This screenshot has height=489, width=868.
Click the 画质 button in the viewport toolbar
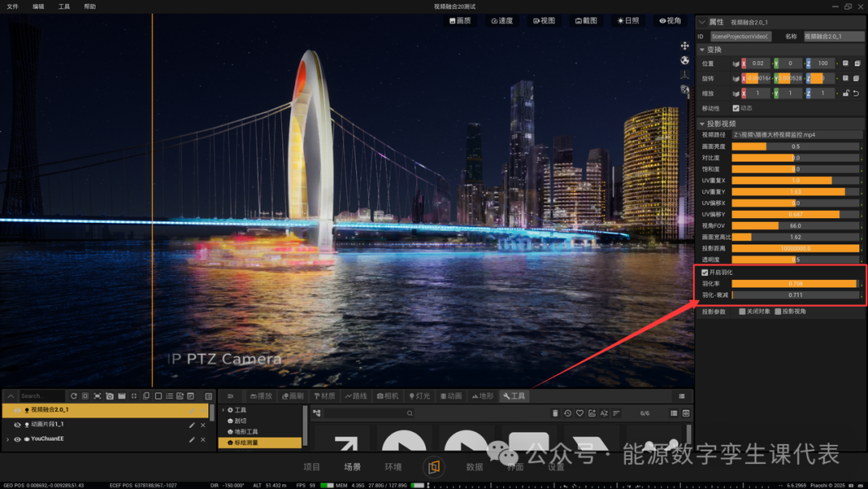460,21
